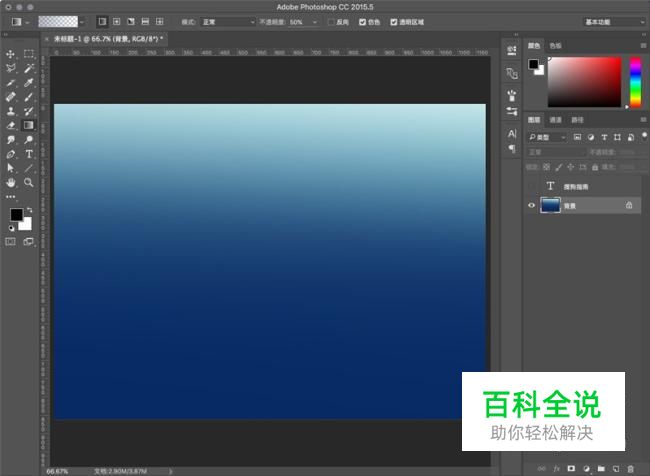This screenshot has height=476, width=650.
Task: Select the Zoom tool
Action: 29,183
